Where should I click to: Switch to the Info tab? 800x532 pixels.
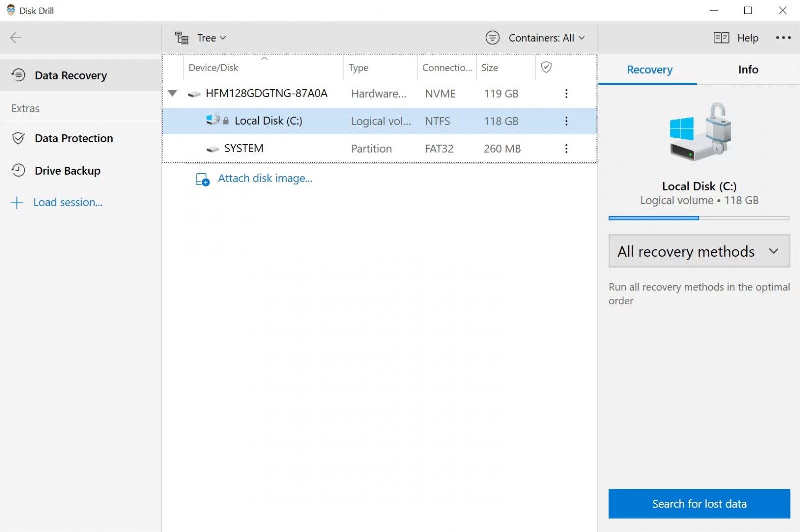[748, 70]
